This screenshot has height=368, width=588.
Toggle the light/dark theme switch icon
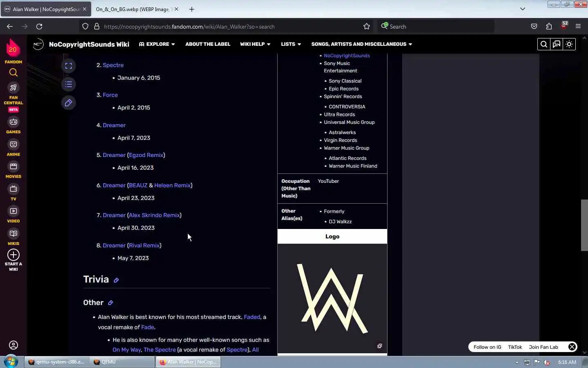click(569, 44)
